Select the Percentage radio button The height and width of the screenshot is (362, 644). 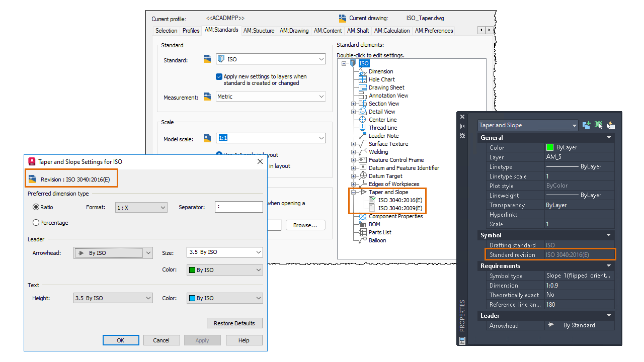(x=36, y=223)
